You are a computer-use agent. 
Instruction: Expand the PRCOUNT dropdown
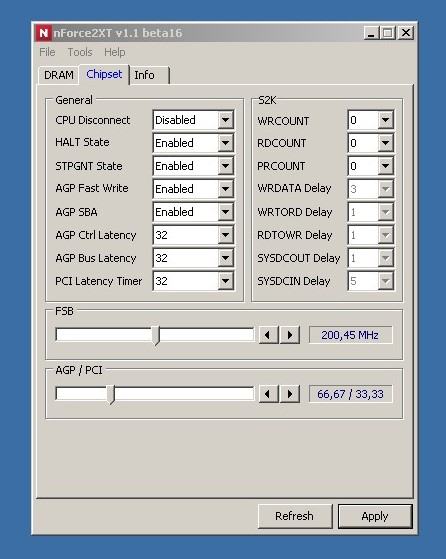pyautogui.click(x=385, y=166)
